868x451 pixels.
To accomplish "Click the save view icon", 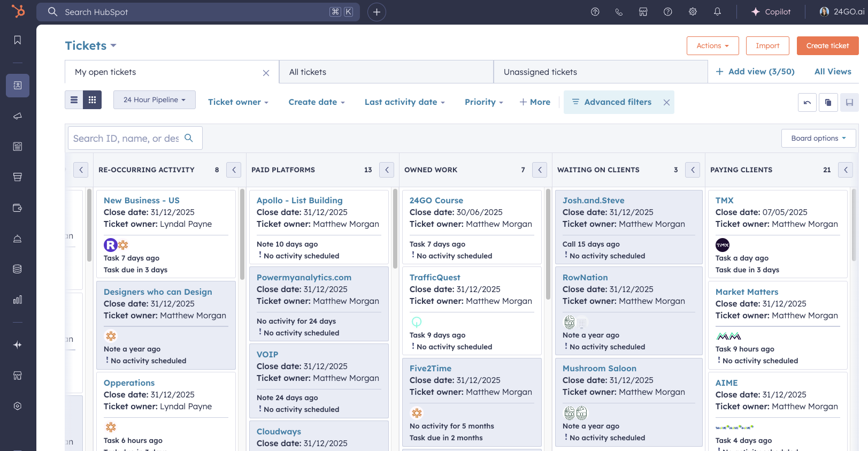I will [x=849, y=102].
